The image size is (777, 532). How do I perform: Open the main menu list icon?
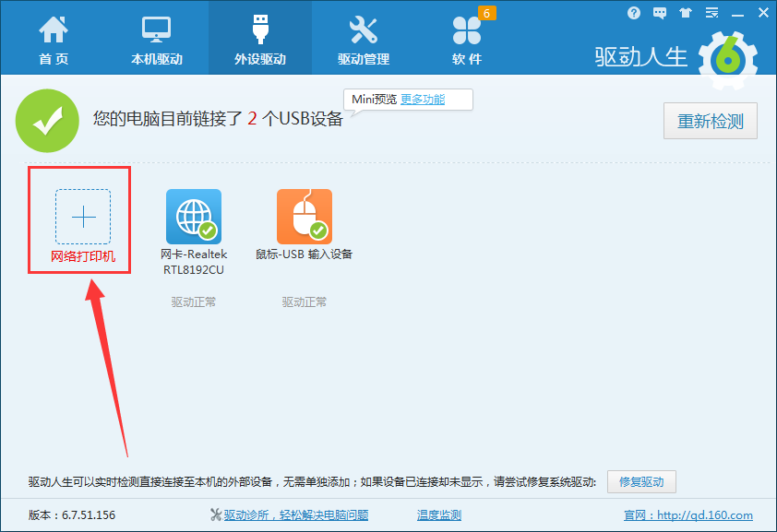click(x=711, y=12)
